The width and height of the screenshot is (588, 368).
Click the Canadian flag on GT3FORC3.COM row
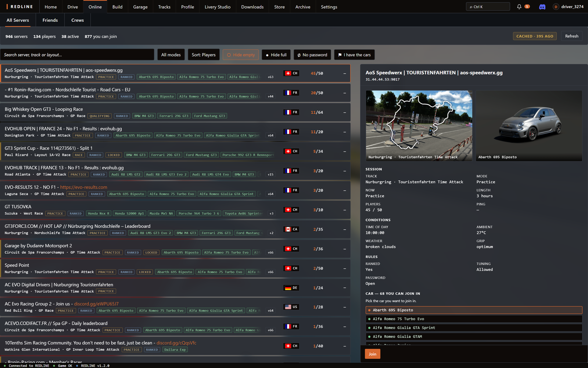pos(288,229)
